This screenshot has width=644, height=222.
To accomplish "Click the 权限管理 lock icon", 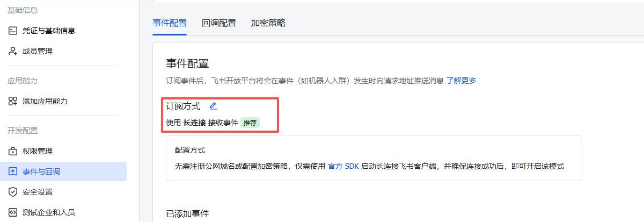I will (x=13, y=151).
